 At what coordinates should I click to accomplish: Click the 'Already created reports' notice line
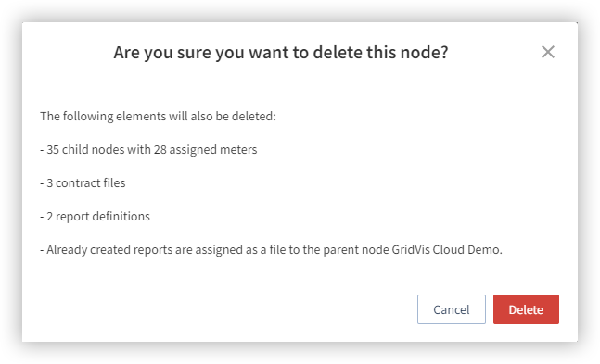click(x=271, y=250)
